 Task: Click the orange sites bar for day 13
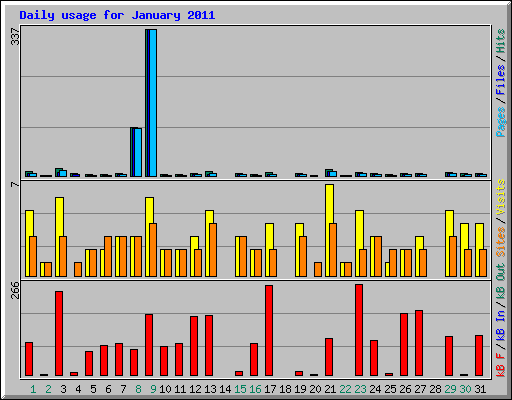coord(213,250)
